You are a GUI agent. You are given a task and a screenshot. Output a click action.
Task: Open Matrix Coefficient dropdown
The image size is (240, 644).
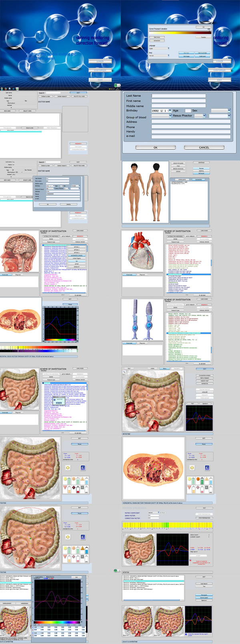(154, 513)
